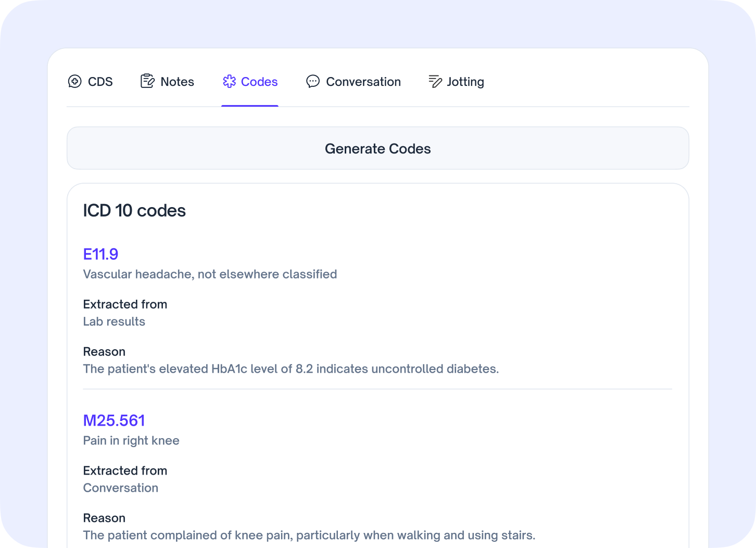
Task: Click the Jotting pen icon
Action: tap(434, 81)
